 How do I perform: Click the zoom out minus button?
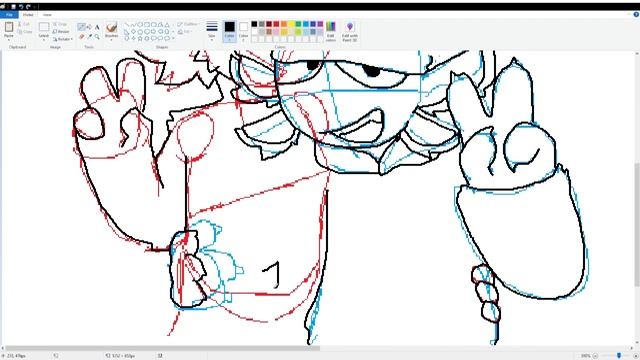pos(595,356)
